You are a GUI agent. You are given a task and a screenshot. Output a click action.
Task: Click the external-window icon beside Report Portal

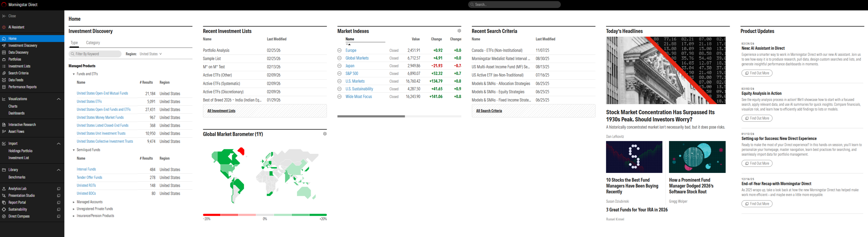(59, 203)
